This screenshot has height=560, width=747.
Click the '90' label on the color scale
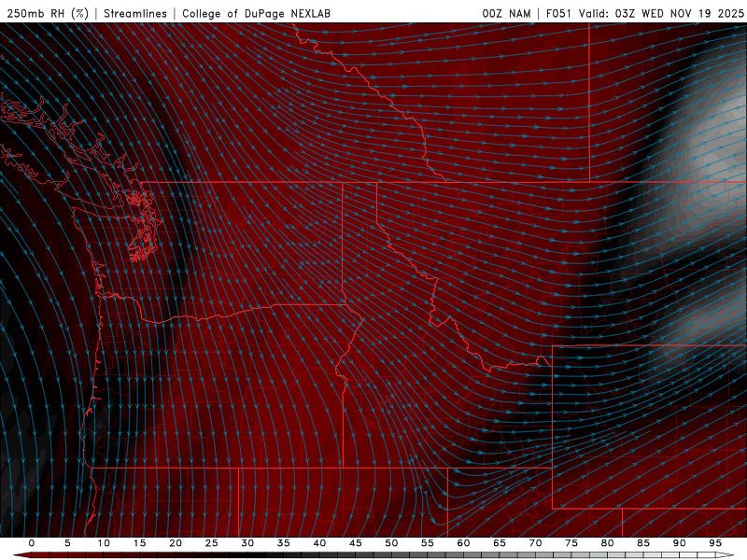click(x=679, y=543)
